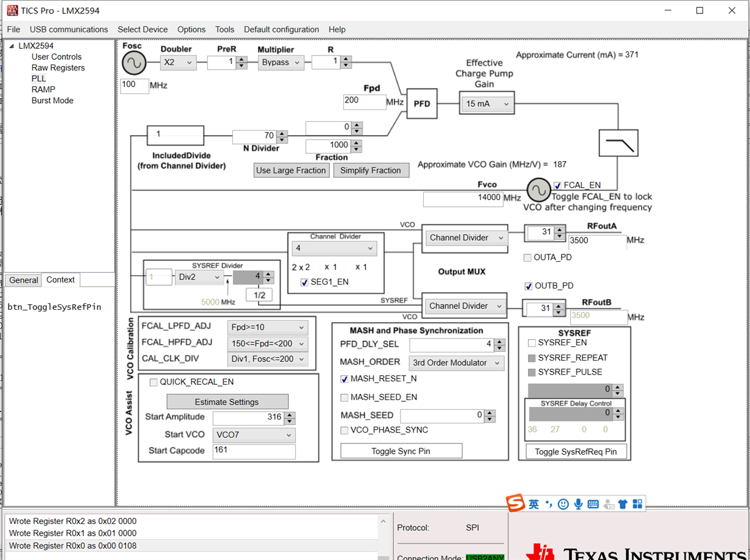Select 'Wrote Register R0x0 as 0x00 0108' log row
Screen dimensions: 750x560
tap(193, 546)
